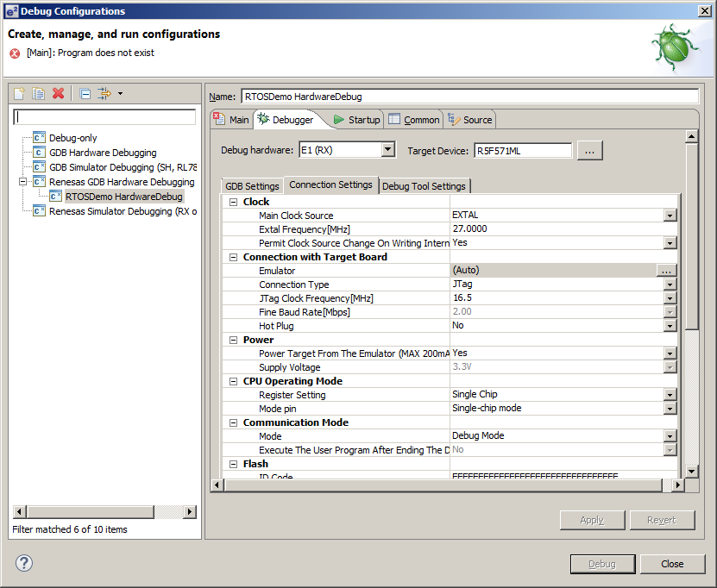Open the Connection Type JTag dropdown
This screenshot has height=588, width=717.
670,285
